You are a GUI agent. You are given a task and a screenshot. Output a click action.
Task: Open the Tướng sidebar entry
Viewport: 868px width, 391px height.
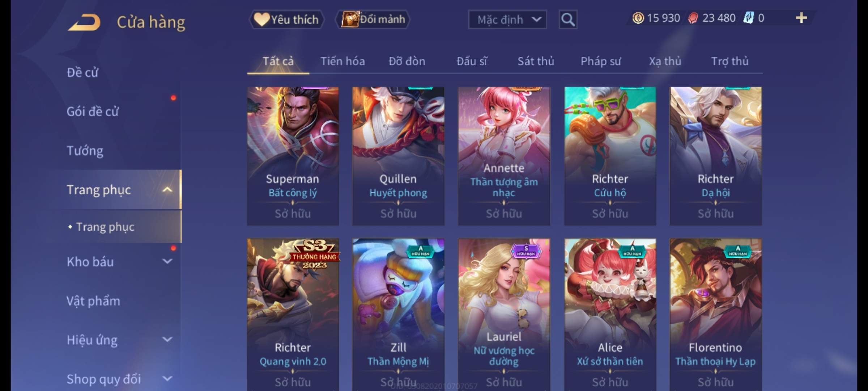click(85, 151)
